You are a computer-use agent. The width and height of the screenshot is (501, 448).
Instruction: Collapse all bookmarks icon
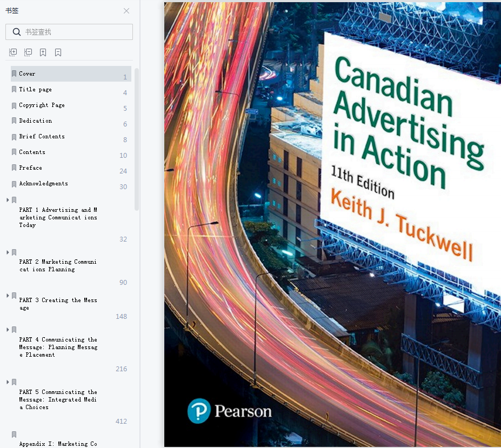(x=28, y=52)
